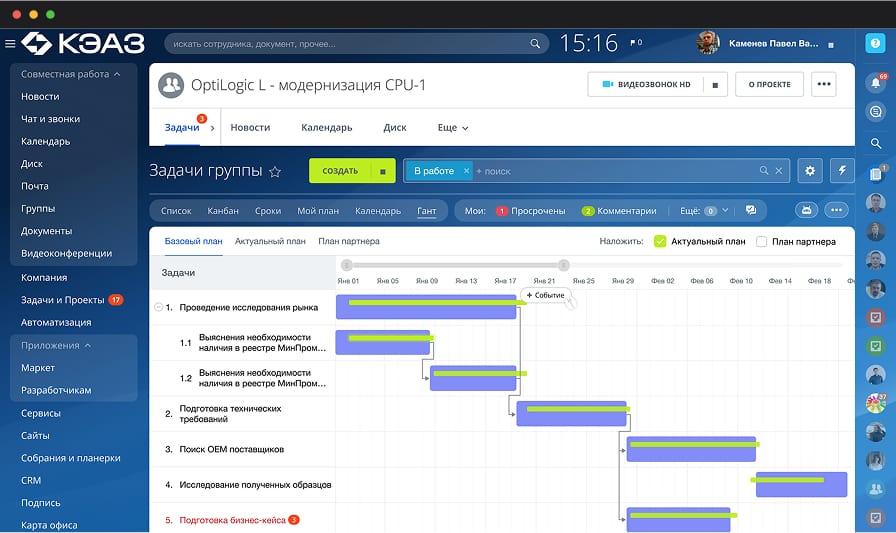Viewport: 896px width, 533px height.
Task: Enable the План партнера overlay checkbox
Action: 762,241
